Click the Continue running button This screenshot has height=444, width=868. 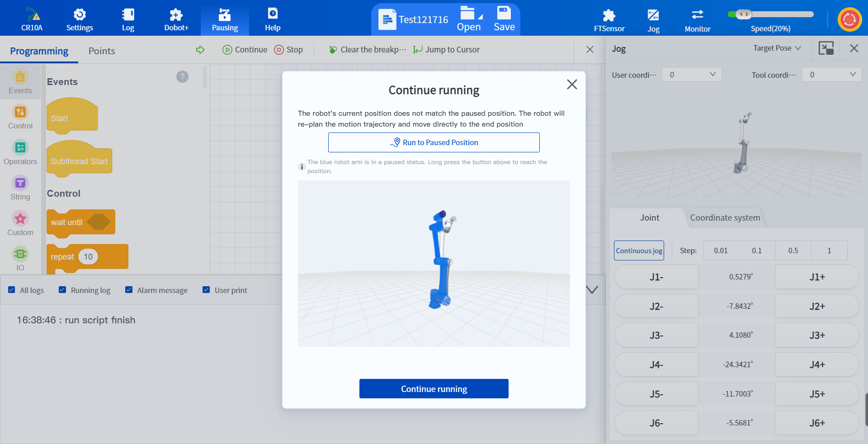point(434,389)
